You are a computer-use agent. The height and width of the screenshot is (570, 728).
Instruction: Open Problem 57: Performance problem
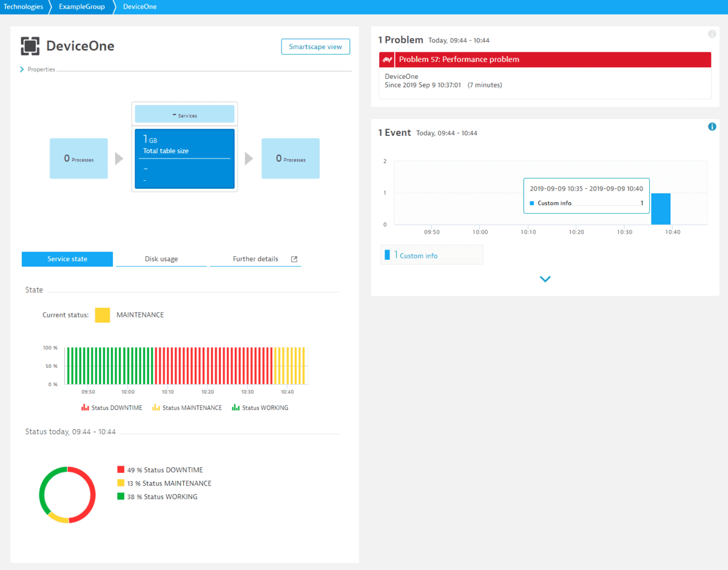(x=459, y=59)
